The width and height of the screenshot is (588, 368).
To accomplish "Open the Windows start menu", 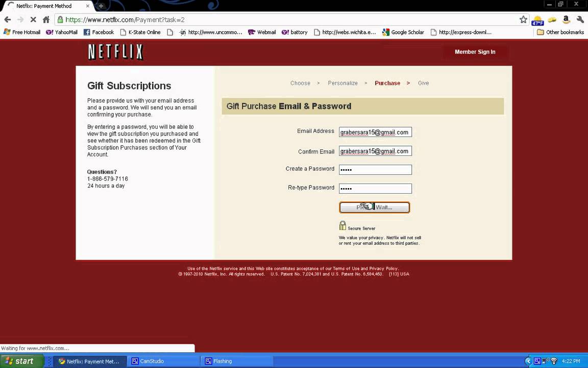I will 22,361.
